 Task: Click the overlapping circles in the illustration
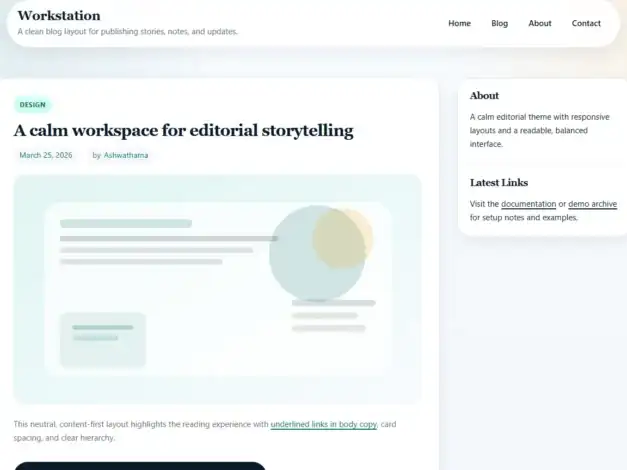pos(321,252)
